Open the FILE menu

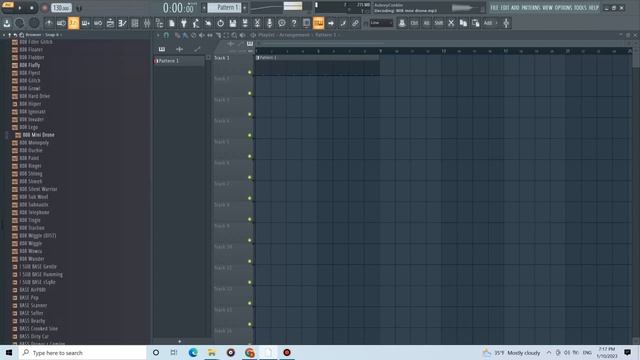(x=494, y=8)
